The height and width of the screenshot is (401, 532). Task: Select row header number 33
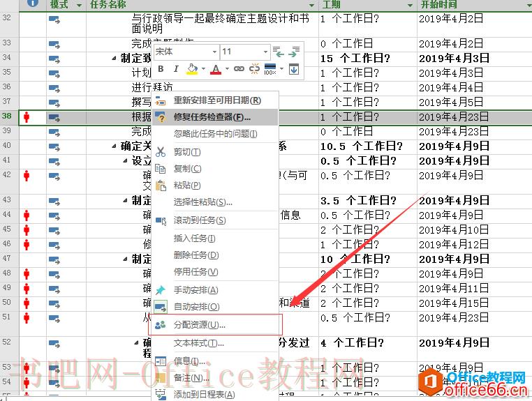(x=7, y=43)
